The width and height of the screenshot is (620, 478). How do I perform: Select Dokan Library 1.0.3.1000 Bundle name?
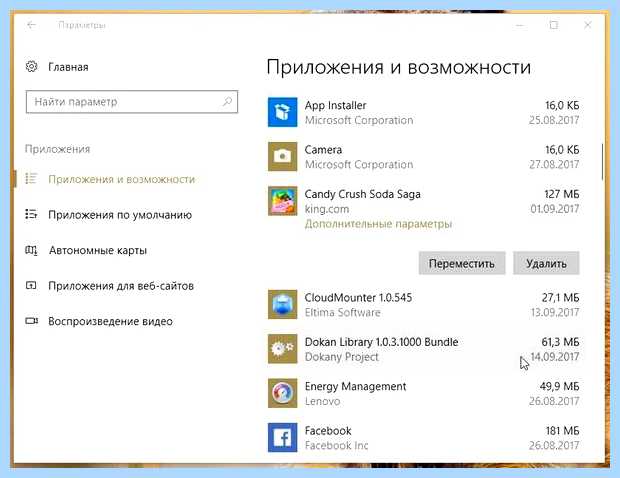[x=381, y=342]
